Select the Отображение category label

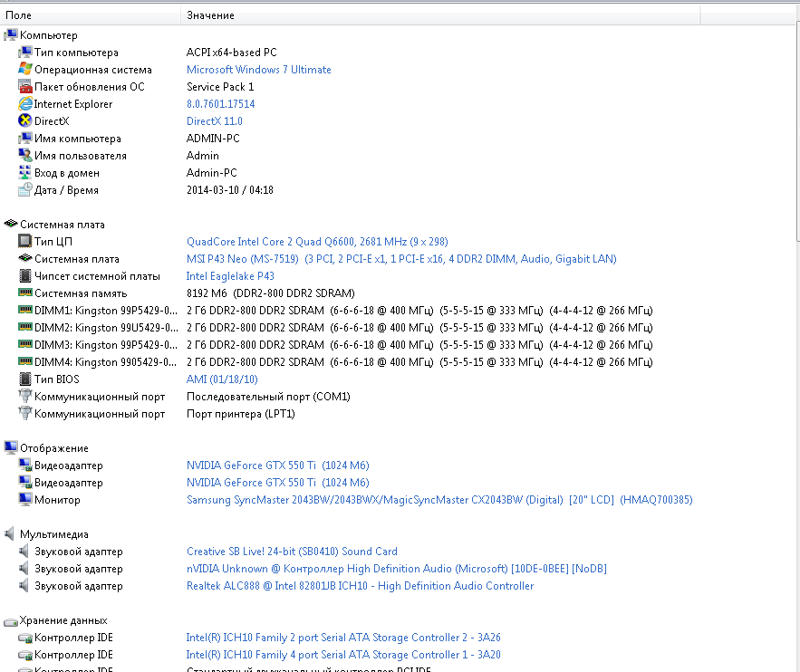tap(54, 448)
